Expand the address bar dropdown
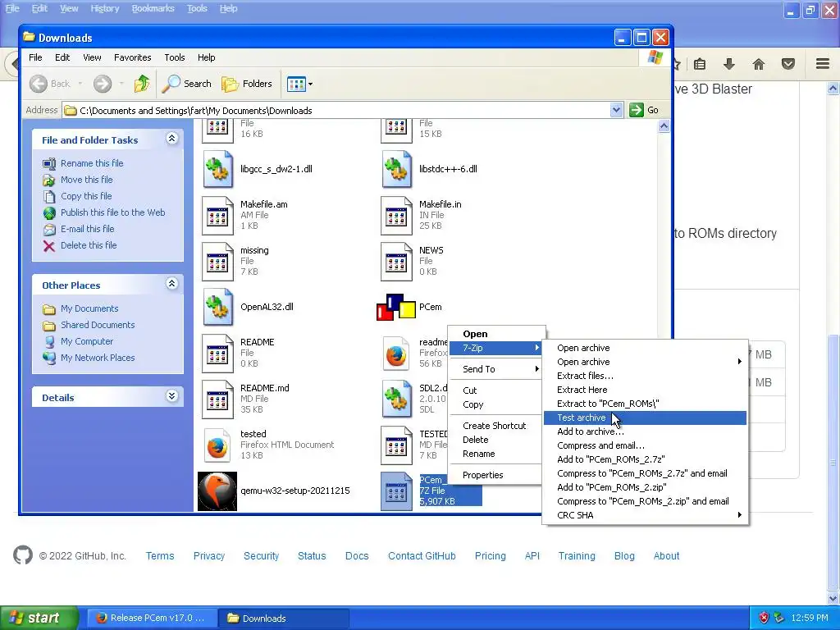This screenshot has height=630, width=840. coord(616,110)
